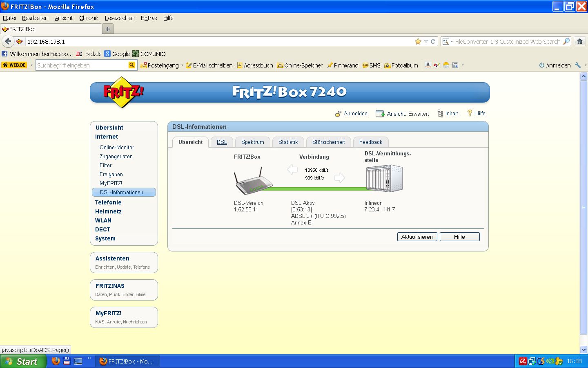Viewport: 588px width, 368px height.
Task: Open the Bild.de bookmark
Action: click(89, 54)
